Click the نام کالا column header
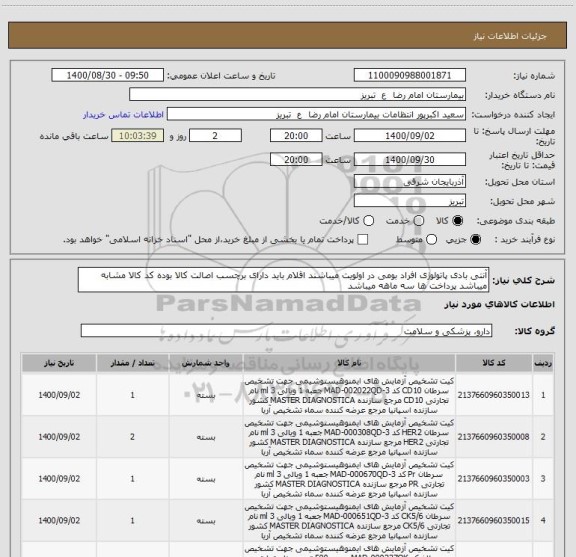Viewport: 576px width, 557px height. pos(349,363)
